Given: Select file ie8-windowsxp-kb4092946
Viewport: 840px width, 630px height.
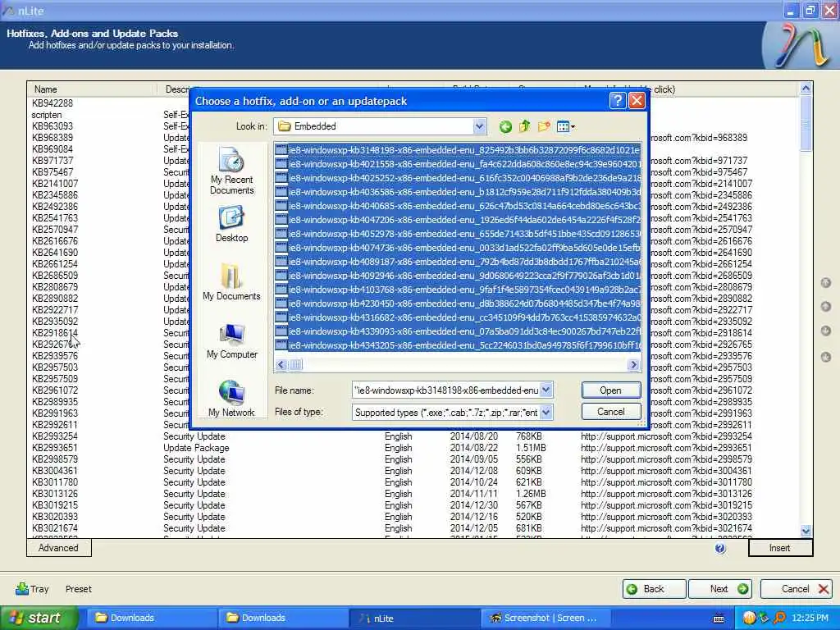Looking at the screenshot, I should 458,276.
